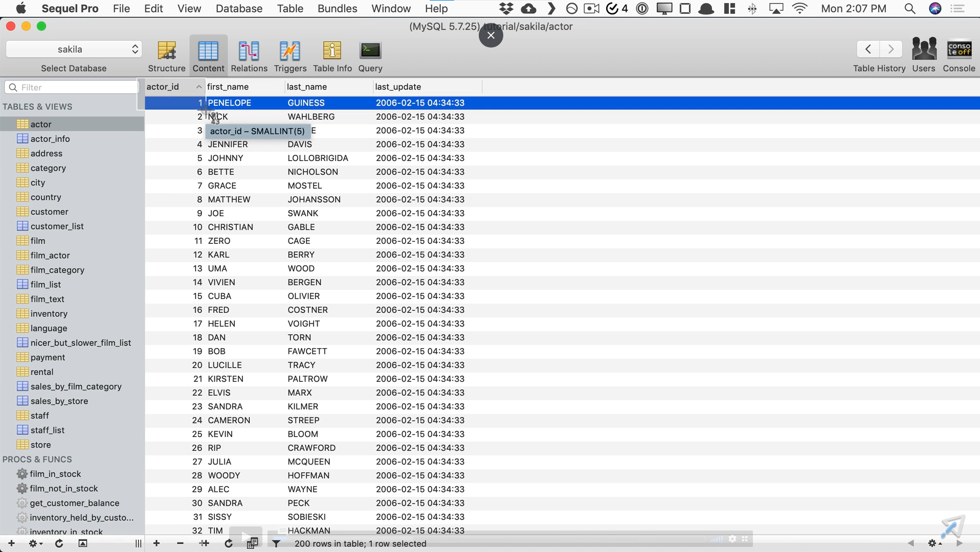
Task: Click the STREEP last_name cell
Action: click(303, 420)
